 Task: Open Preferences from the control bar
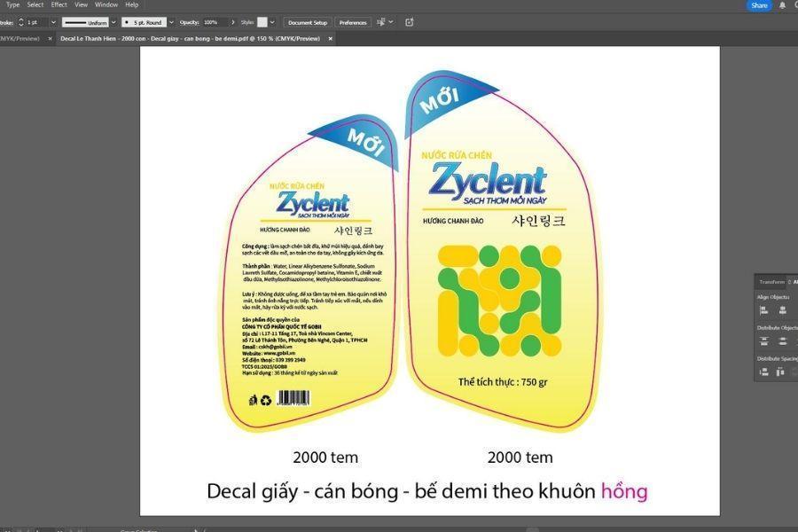pyautogui.click(x=354, y=22)
